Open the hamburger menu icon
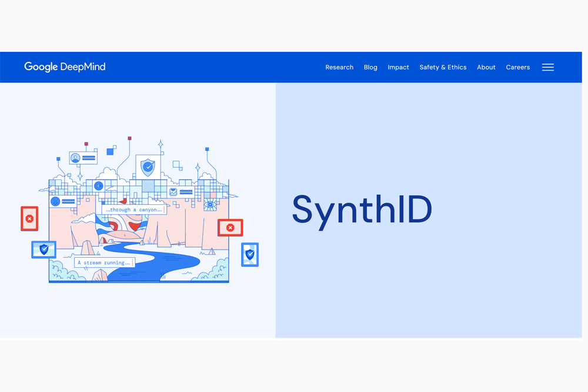 (548, 67)
